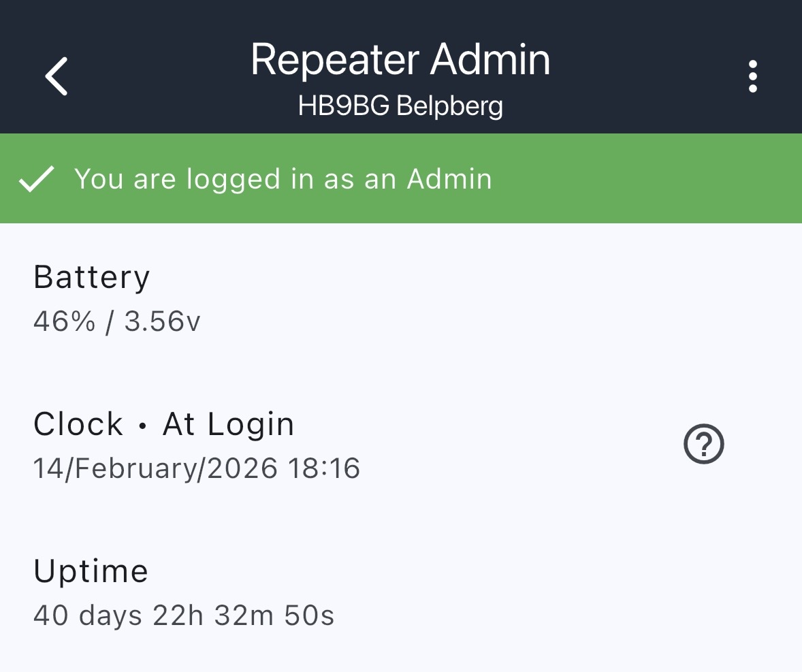This screenshot has width=802, height=672.
Task: Select the 14/February/2026 date value
Action: [155, 468]
